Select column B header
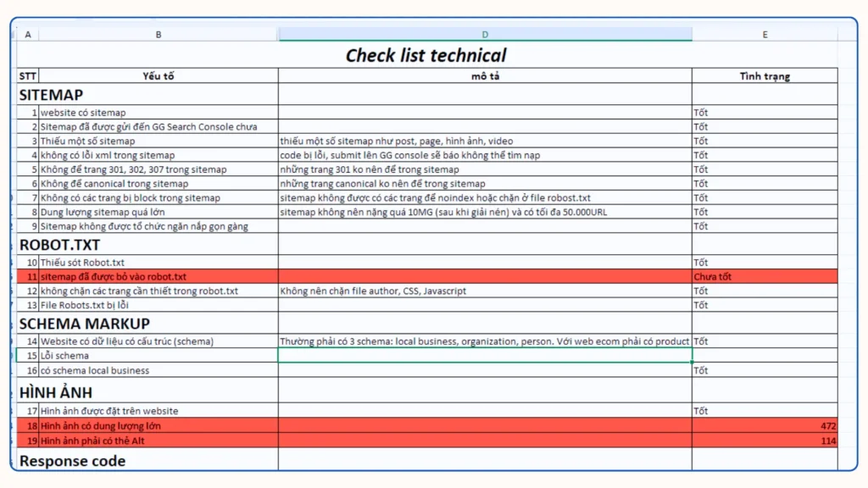This screenshot has width=868, height=488. point(159,34)
